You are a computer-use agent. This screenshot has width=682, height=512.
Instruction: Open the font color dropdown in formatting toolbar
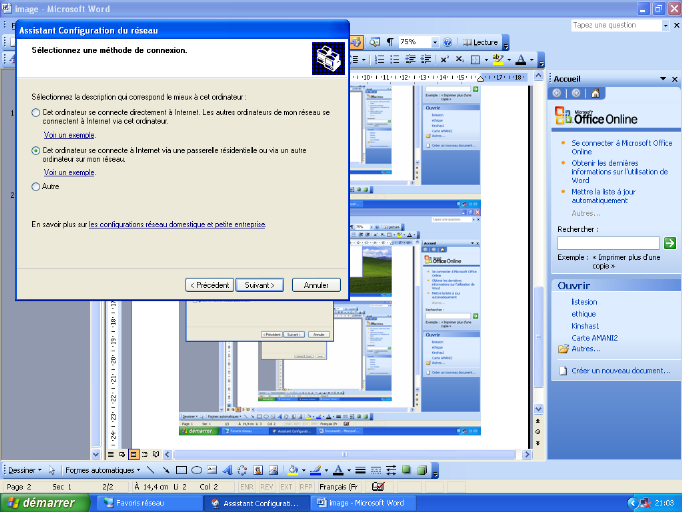531,60
